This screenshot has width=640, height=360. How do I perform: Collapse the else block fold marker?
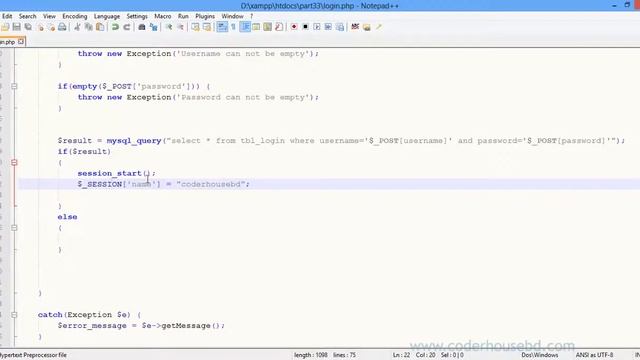(x=14, y=228)
